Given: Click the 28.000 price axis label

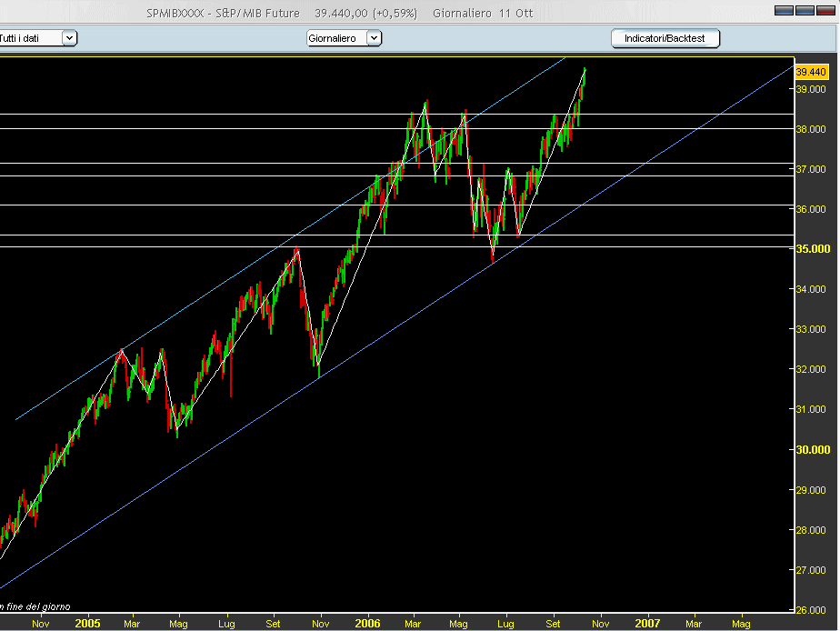Looking at the screenshot, I should [811, 530].
